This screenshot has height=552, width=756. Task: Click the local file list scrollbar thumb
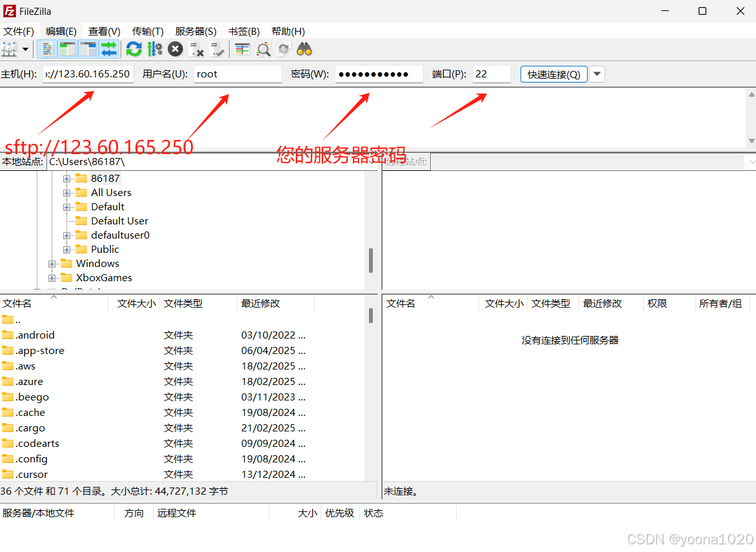[371, 316]
